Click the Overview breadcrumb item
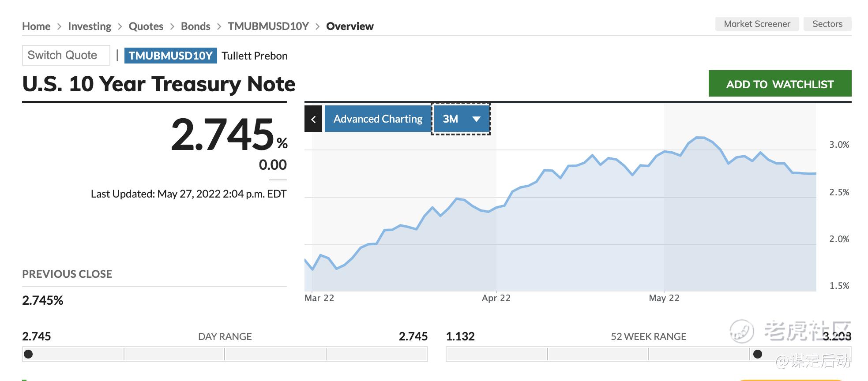 349,26
